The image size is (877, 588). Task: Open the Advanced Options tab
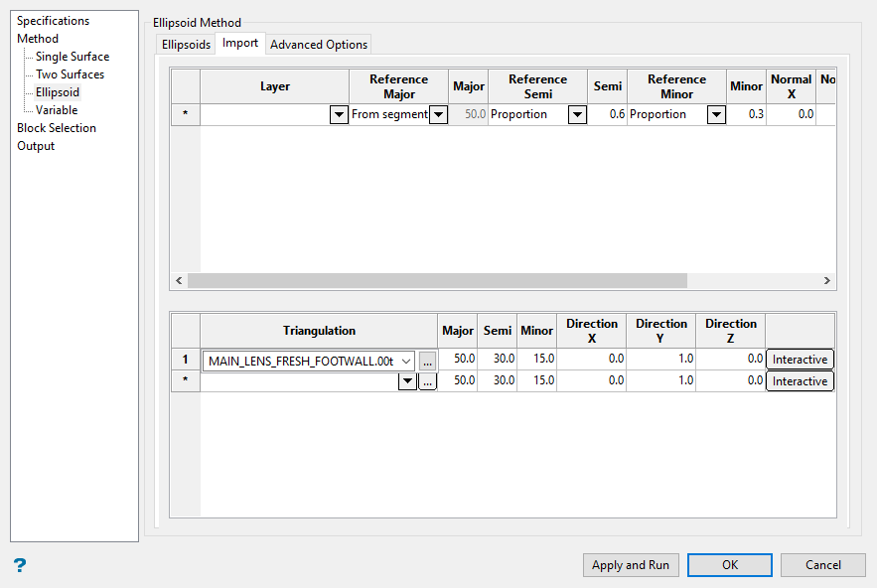[x=319, y=45]
